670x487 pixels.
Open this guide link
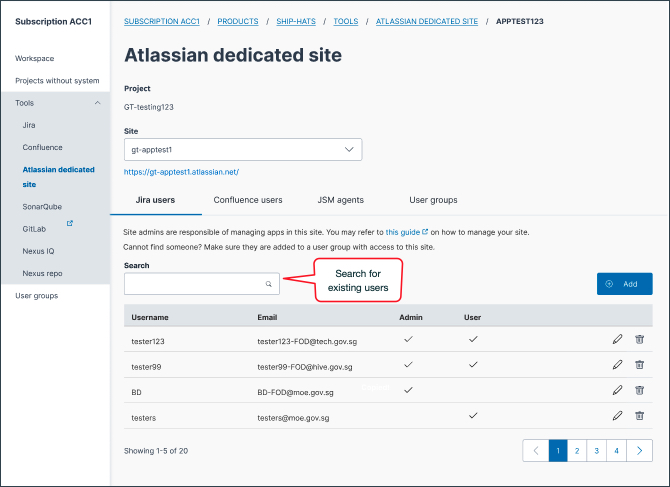[403, 232]
